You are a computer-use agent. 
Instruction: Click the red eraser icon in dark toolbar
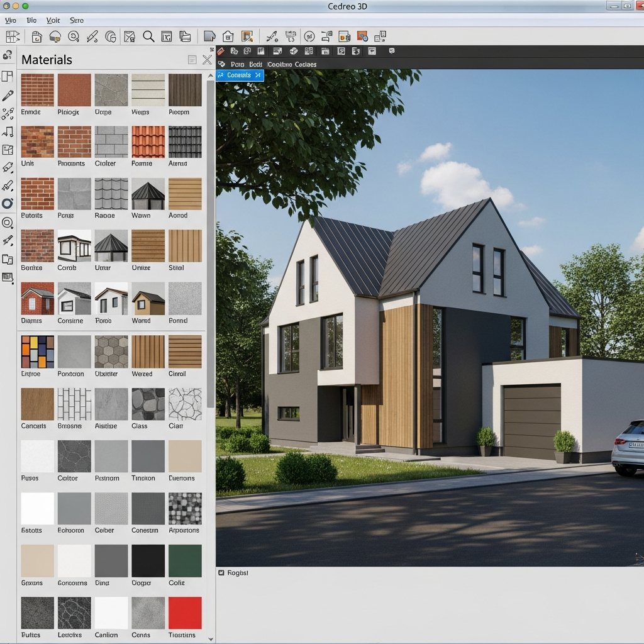pyautogui.click(x=221, y=51)
